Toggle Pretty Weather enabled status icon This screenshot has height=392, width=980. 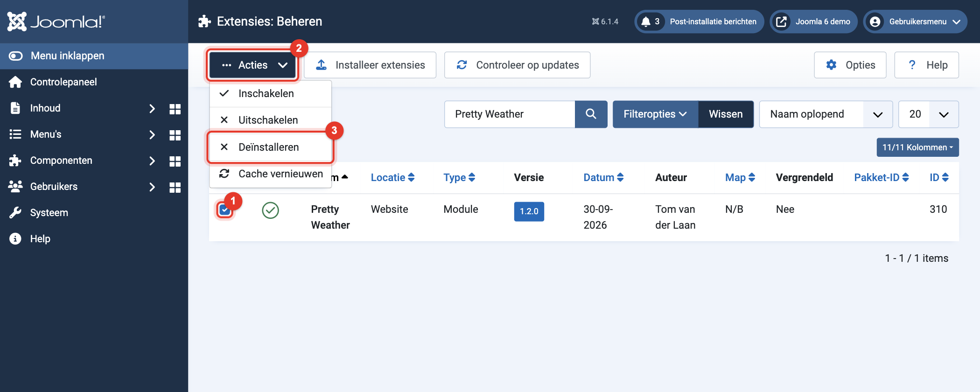271,210
